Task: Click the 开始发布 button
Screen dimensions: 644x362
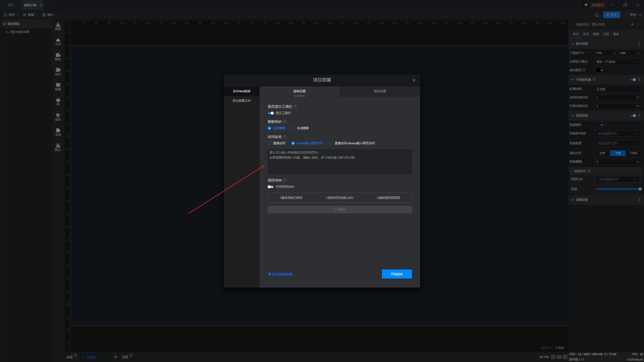Action: (397, 274)
